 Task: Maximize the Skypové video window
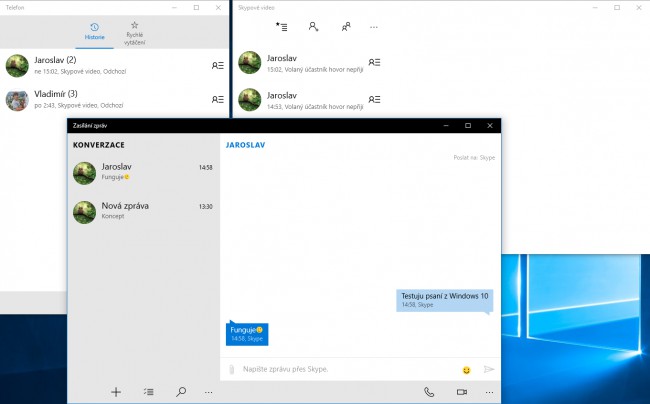click(x=617, y=7)
